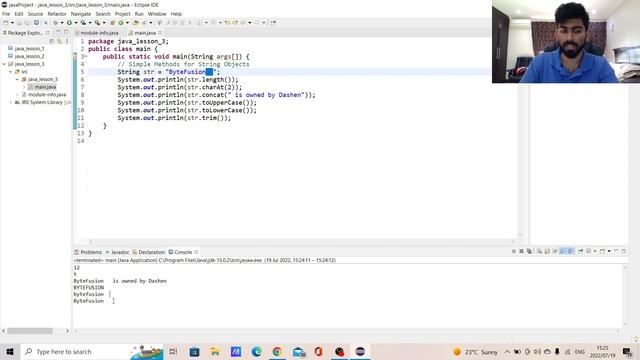The width and height of the screenshot is (640, 360).
Task: Open the Refactor menu
Action: pyautogui.click(x=57, y=14)
